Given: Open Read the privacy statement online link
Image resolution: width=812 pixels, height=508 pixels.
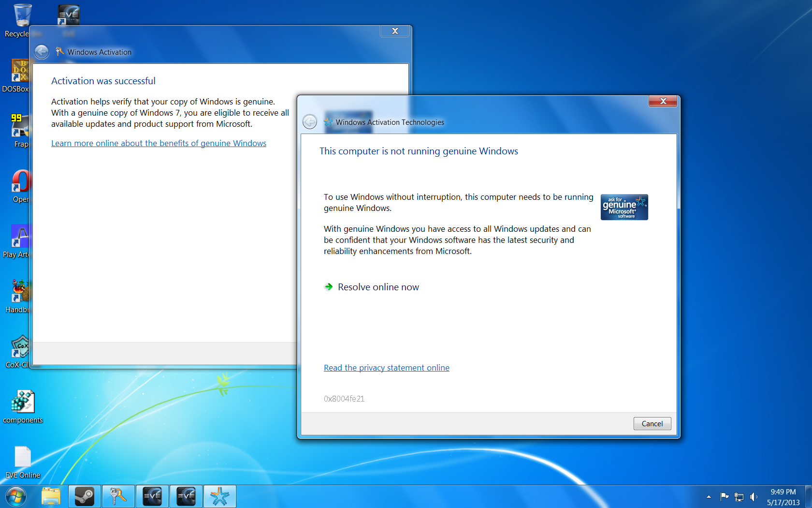Looking at the screenshot, I should click(x=387, y=368).
